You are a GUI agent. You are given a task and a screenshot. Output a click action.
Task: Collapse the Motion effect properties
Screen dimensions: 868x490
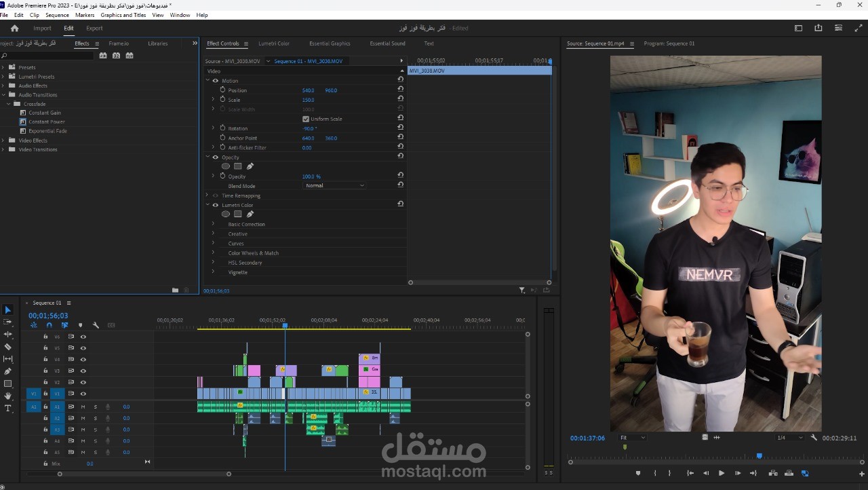point(208,80)
